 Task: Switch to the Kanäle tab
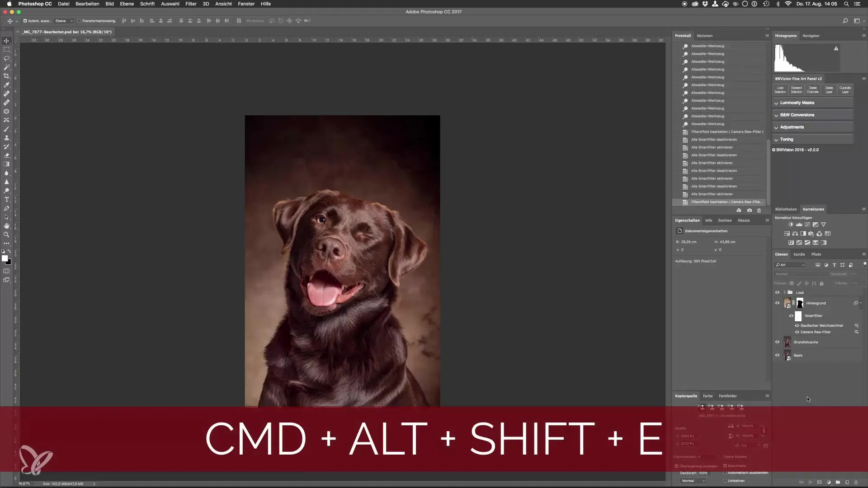(799, 254)
